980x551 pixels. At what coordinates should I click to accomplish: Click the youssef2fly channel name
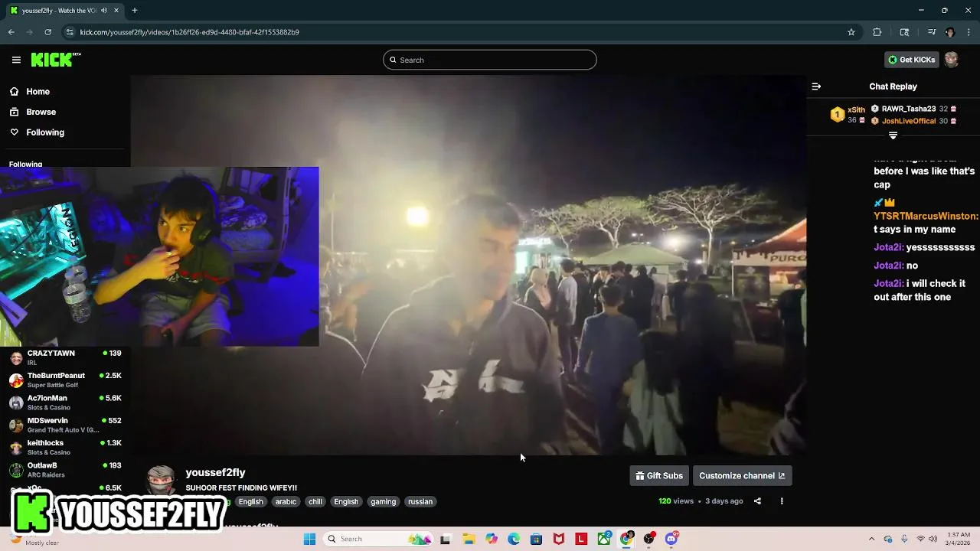pyautogui.click(x=215, y=473)
